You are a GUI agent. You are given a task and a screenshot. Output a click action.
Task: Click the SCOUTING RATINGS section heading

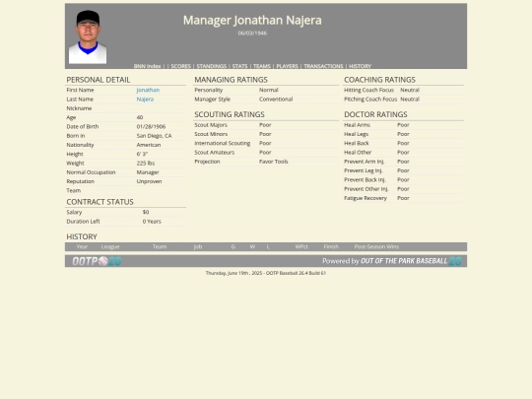(230, 114)
